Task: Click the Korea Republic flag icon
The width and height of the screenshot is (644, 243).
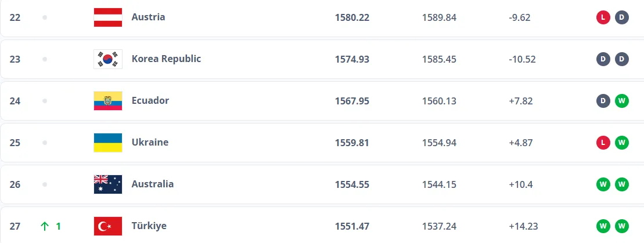Action: click(107, 59)
